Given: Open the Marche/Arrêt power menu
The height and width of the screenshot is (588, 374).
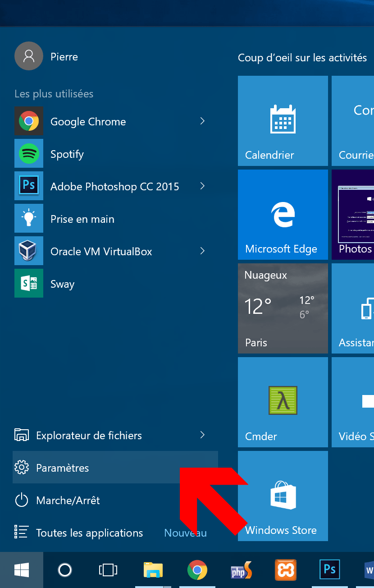Looking at the screenshot, I should (115, 500).
